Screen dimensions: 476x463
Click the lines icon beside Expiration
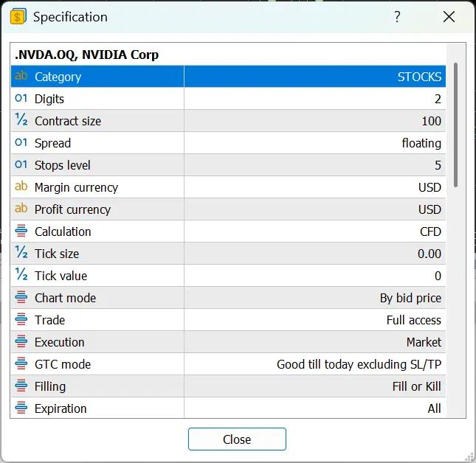coord(21,408)
